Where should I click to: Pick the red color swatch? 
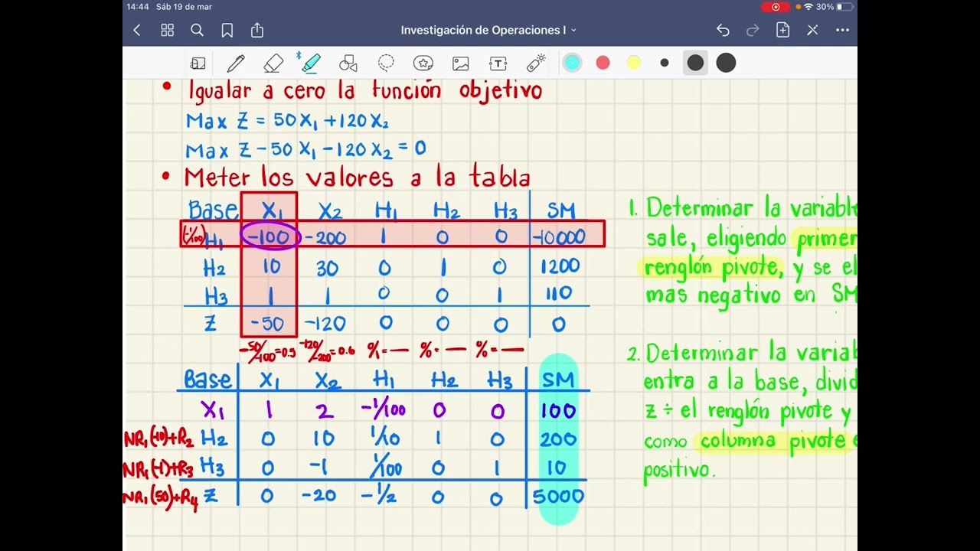(x=603, y=63)
